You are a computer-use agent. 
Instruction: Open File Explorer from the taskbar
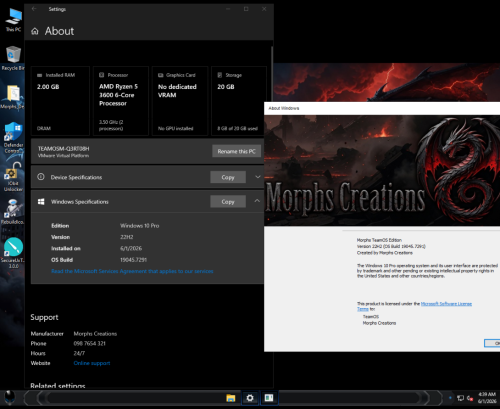pos(231,398)
